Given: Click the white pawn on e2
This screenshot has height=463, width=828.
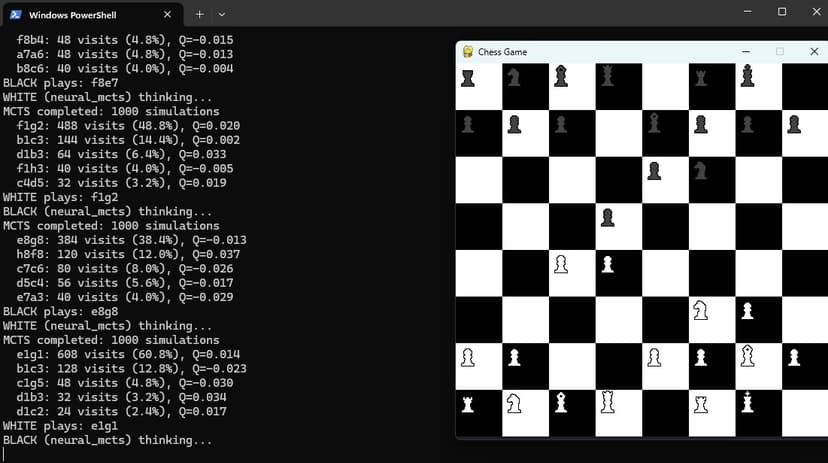Looking at the screenshot, I should pyautogui.click(x=654, y=357).
